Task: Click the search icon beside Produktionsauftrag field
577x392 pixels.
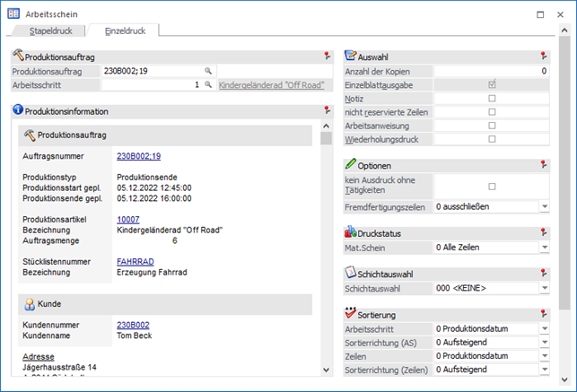Action: (x=207, y=70)
